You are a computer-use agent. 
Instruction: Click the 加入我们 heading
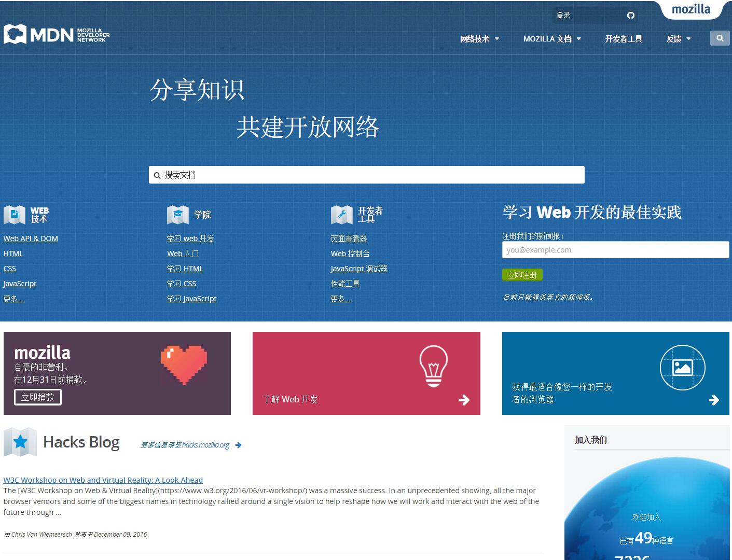click(x=591, y=440)
